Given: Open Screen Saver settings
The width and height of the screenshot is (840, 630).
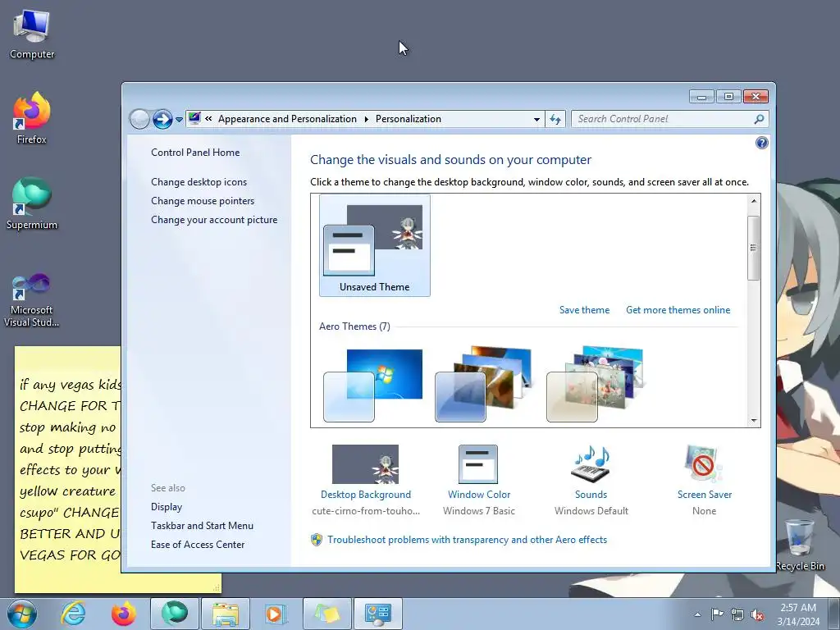Looking at the screenshot, I should point(704,480).
